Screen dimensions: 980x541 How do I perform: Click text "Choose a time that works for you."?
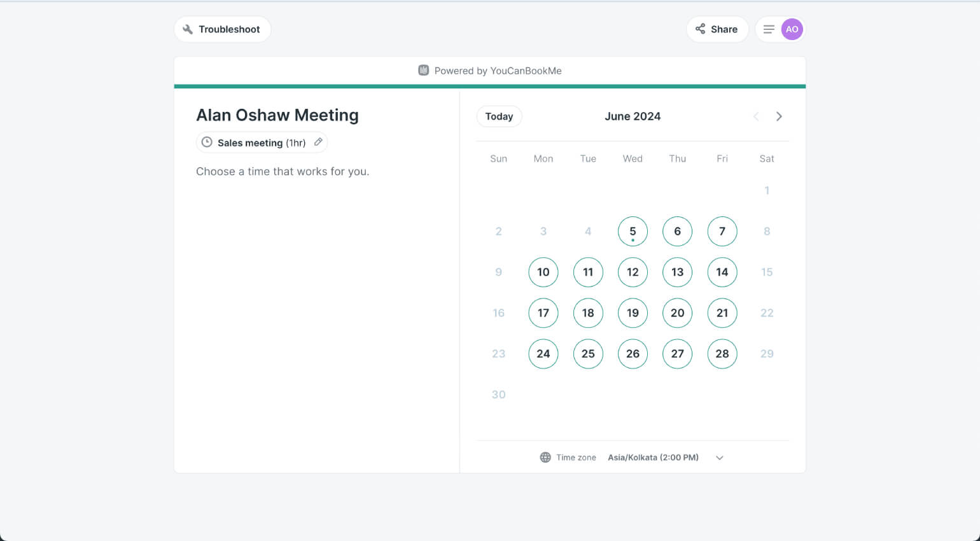tap(283, 171)
